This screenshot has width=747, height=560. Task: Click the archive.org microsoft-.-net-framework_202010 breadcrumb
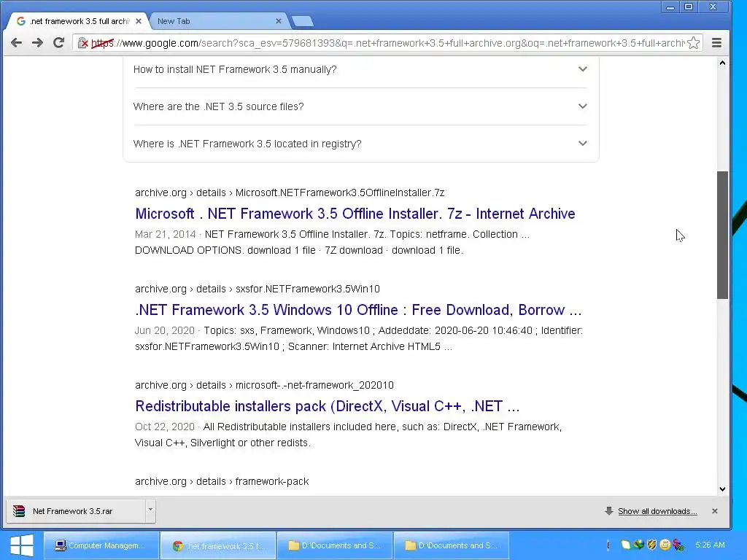(x=264, y=385)
